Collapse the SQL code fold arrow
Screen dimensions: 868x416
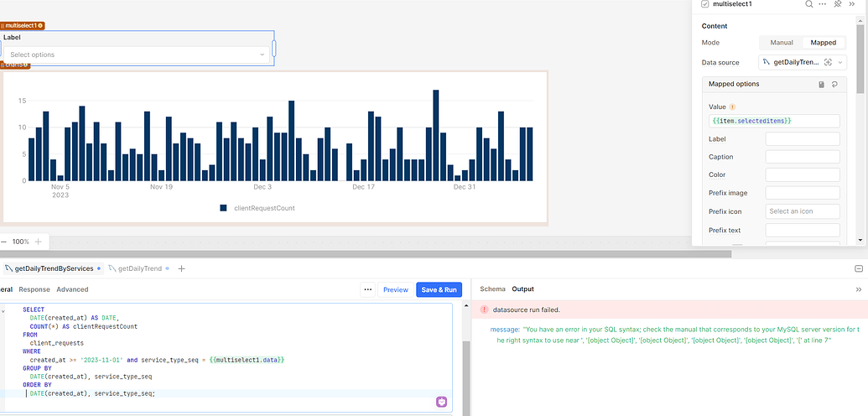[x=3, y=311]
